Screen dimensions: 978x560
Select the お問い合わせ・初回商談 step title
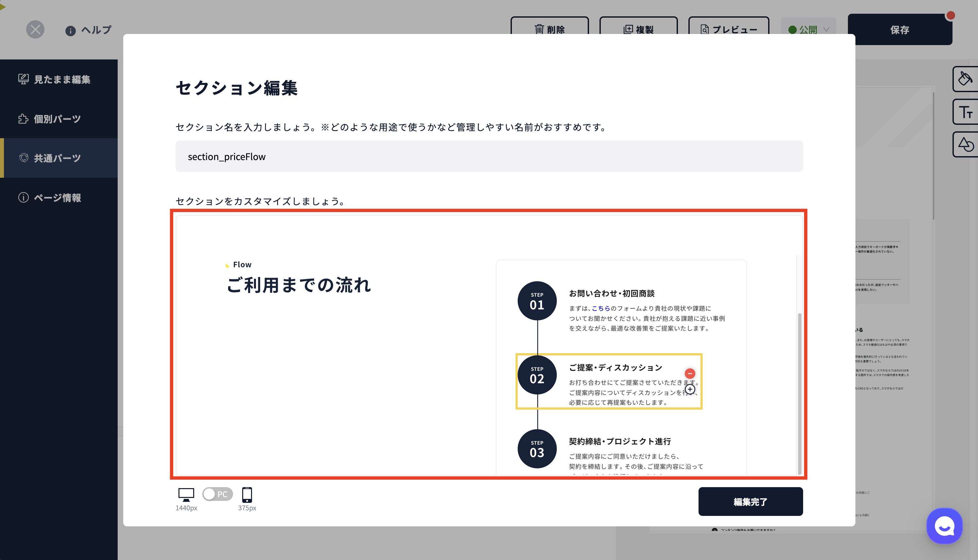[612, 293]
